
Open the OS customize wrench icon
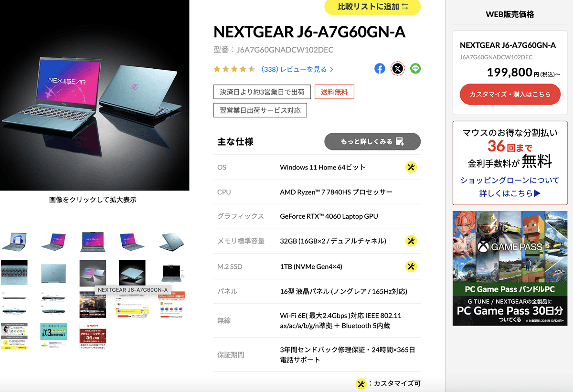click(411, 167)
